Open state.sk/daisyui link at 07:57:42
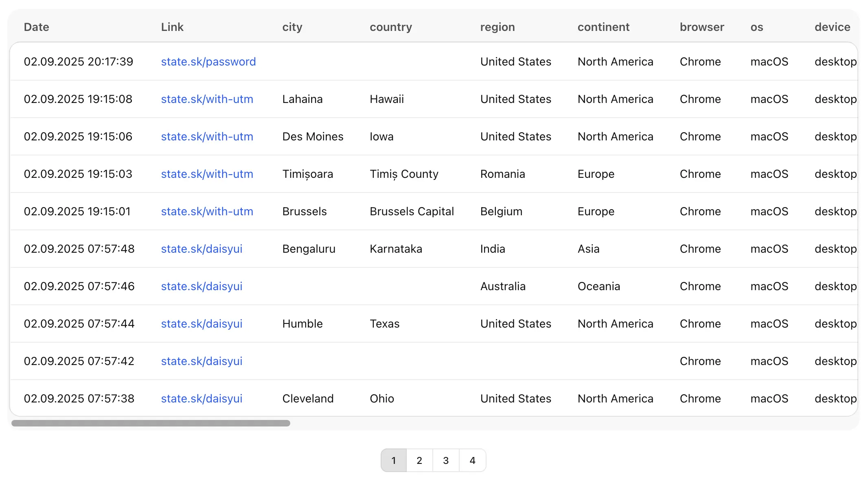The image size is (868, 481). [202, 361]
